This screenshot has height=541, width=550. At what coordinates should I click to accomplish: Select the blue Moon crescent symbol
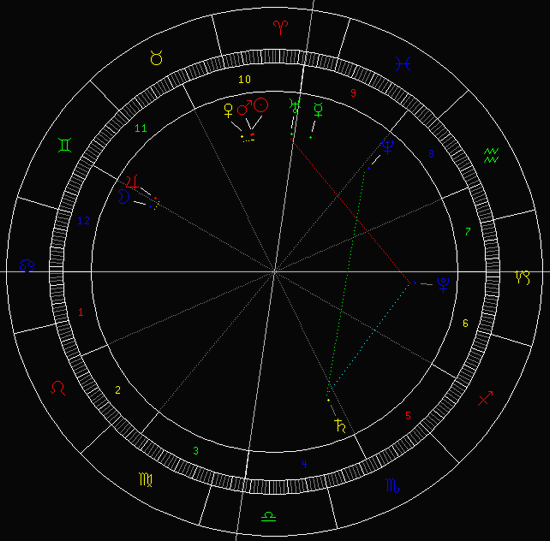(x=124, y=196)
